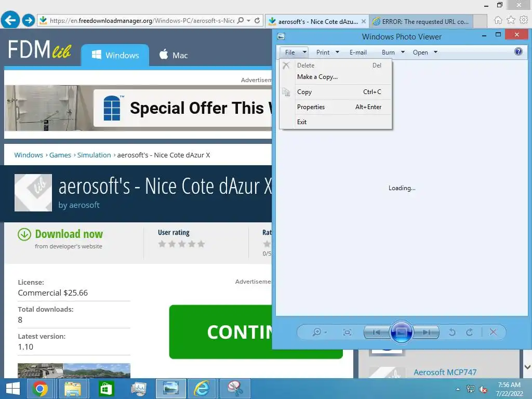Start the slide show with center button
The image size is (532, 399).
click(x=401, y=332)
